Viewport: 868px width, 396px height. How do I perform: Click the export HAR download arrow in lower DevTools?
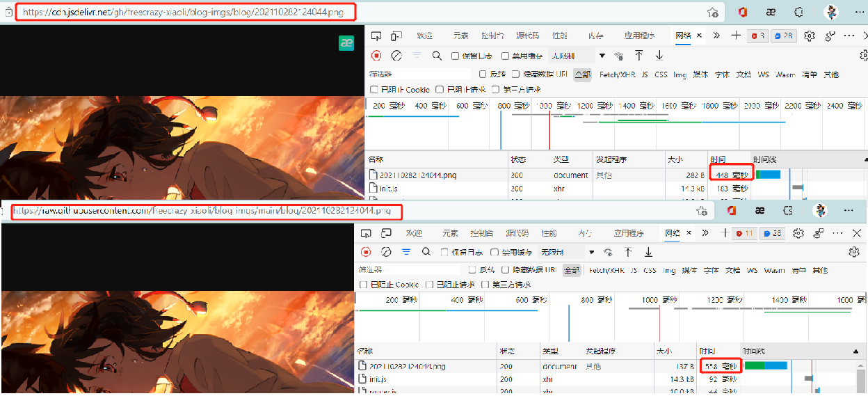click(648, 252)
